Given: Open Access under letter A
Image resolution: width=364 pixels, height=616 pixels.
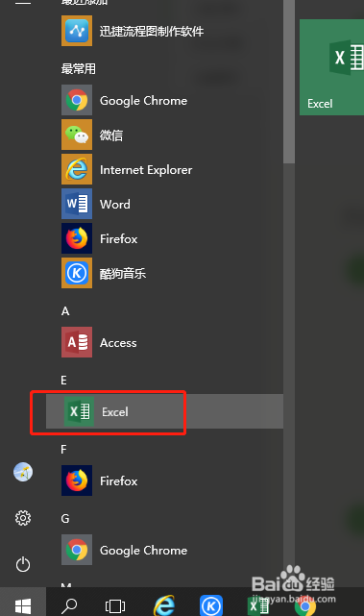Looking at the screenshot, I should [x=164, y=342].
